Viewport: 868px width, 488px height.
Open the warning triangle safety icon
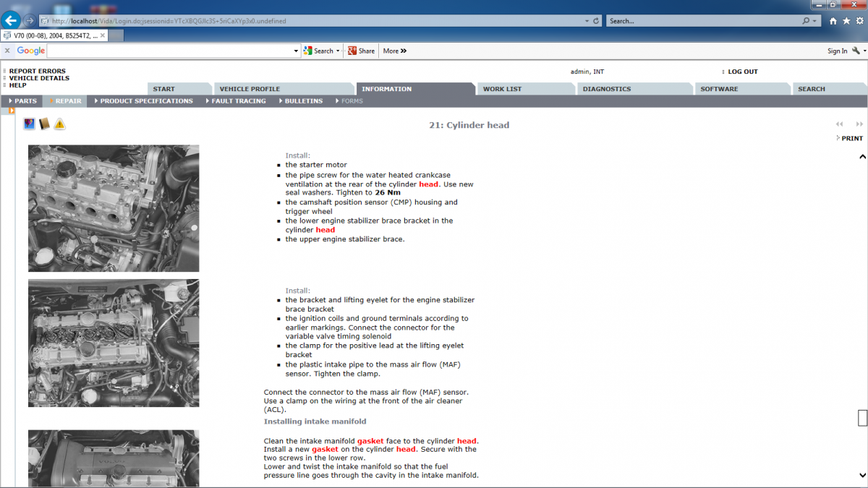pos(59,124)
